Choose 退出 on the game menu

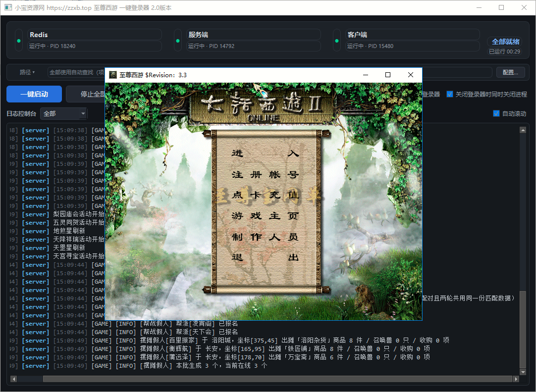coord(265,257)
